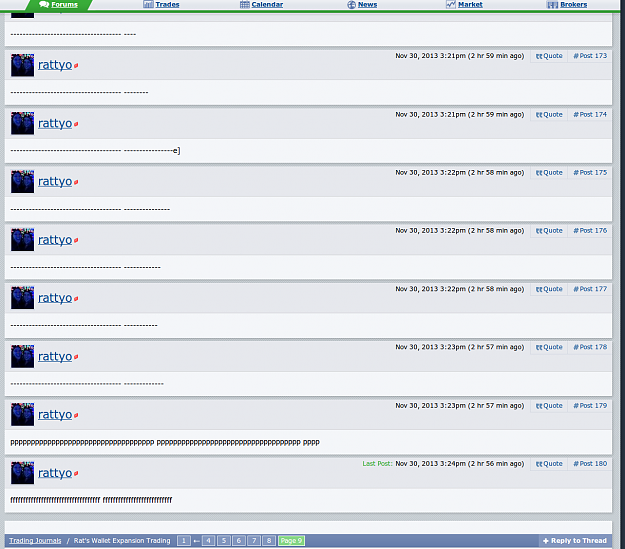Screen dimensions: 625x549
Task: Open rattyo profile in post 177
Action: tap(55, 298)
